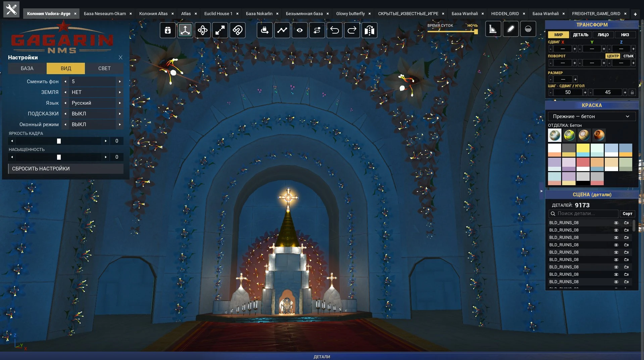The width and height of the screenshot is (644, 360).
Task: Pick the yellow paint color swatch
Action: (583, 148)
